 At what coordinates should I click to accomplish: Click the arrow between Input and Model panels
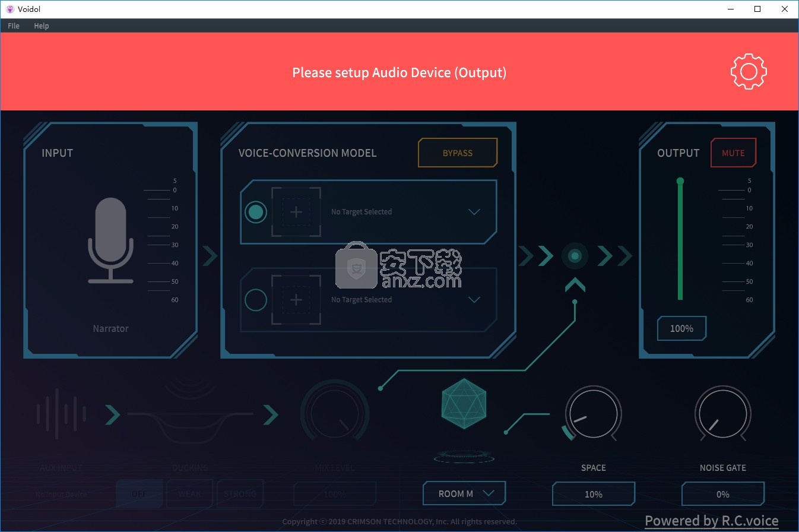[x=210, y=256]
